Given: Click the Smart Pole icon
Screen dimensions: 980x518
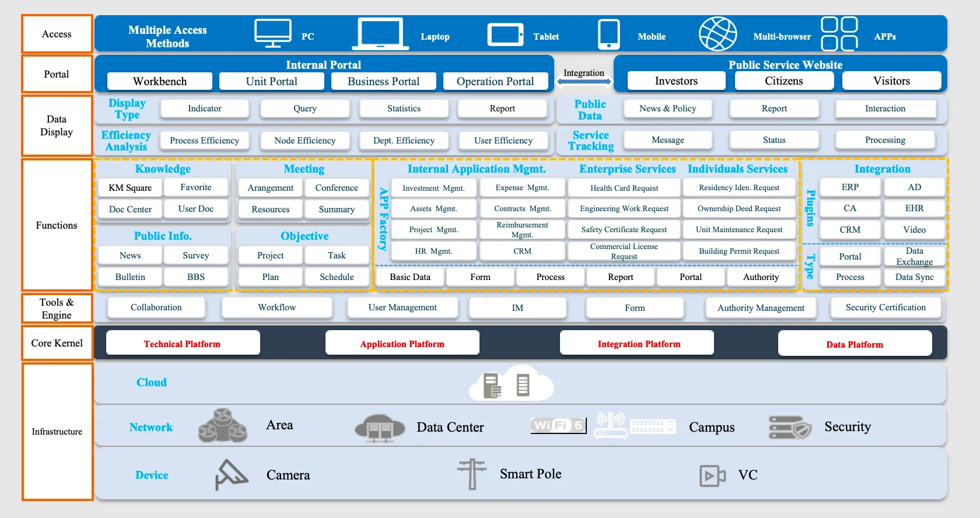Looking at the screenshot, I should tap(471, 474).
